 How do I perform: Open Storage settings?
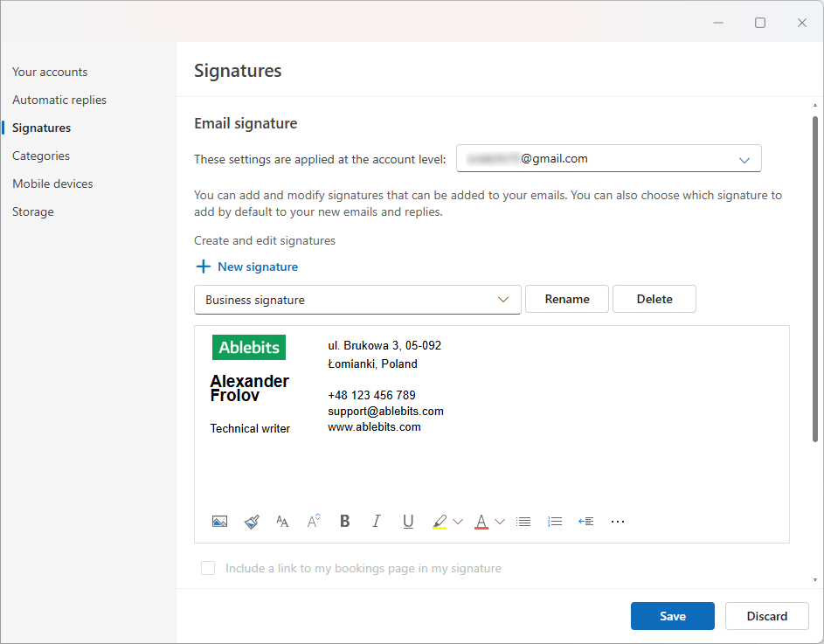pyautogui.click(x=33, y=211)
